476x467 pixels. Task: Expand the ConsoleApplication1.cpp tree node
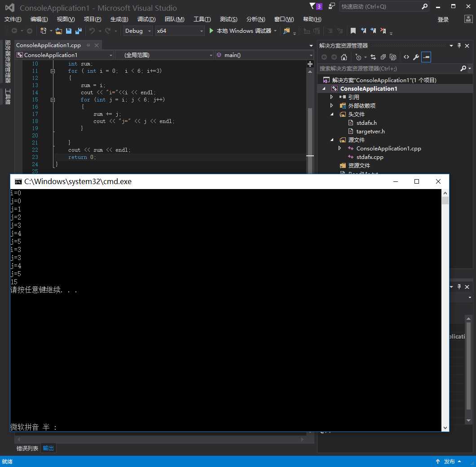(339, 148)
